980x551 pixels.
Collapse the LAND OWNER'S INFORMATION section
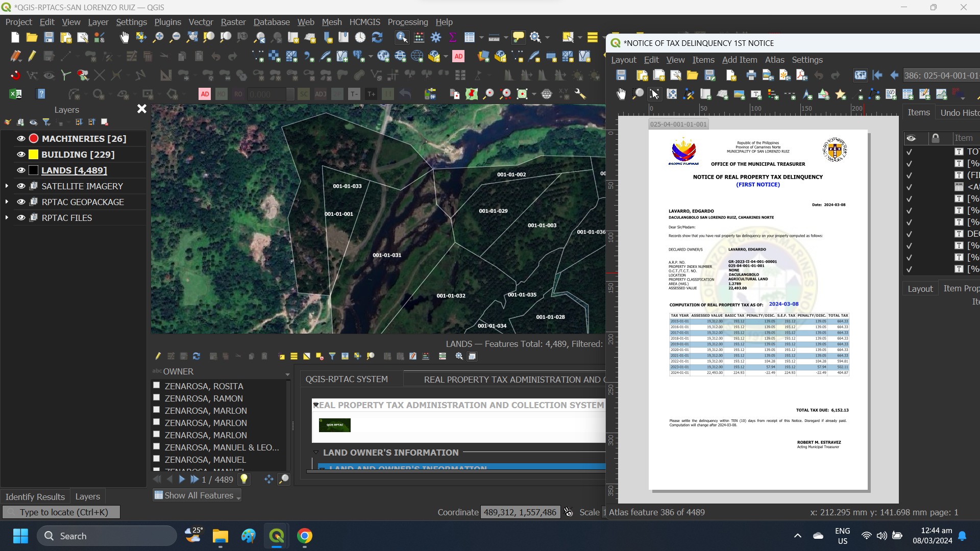315,453
